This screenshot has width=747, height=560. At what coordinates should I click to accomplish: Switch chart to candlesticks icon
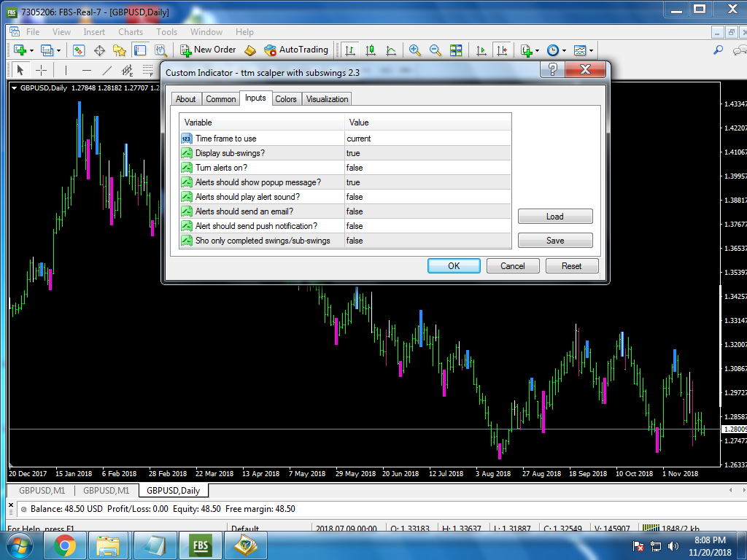370,50
